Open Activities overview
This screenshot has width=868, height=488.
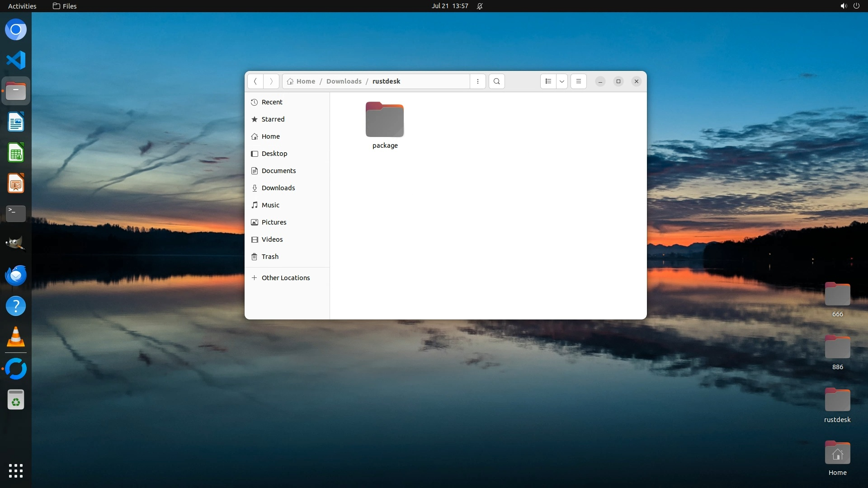point(22,6)
